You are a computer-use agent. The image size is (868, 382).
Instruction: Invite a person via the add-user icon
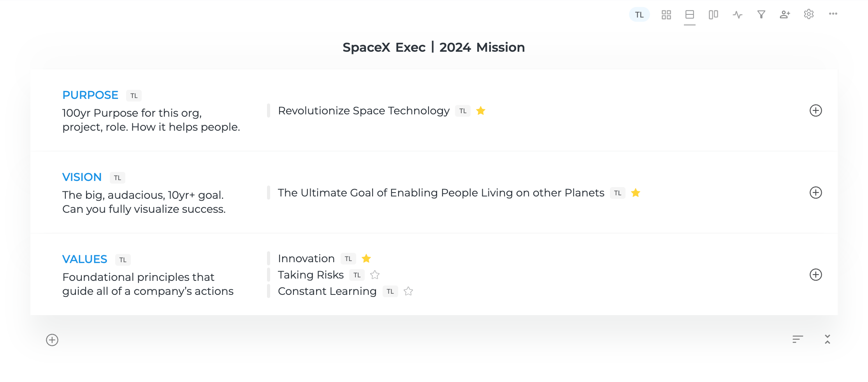785,14
